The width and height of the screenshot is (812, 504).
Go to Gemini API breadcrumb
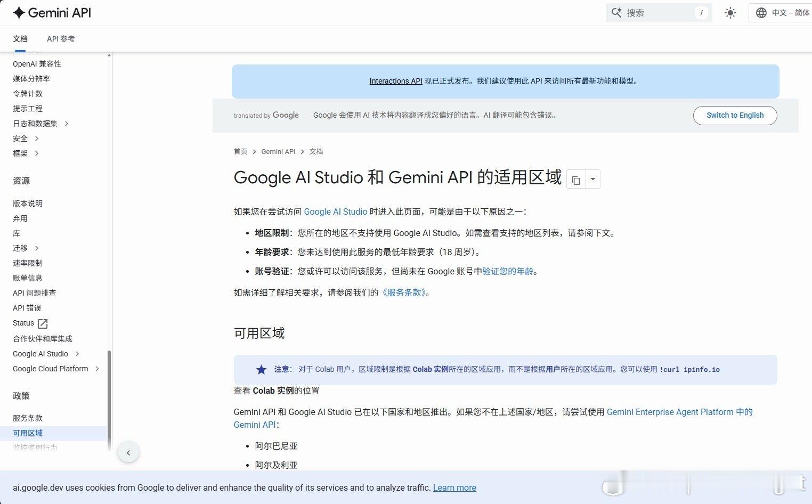(x=278, y=151)
